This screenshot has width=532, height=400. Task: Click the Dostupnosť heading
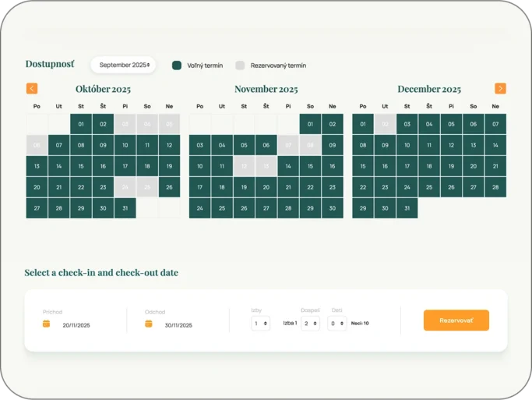click(50, 64)
